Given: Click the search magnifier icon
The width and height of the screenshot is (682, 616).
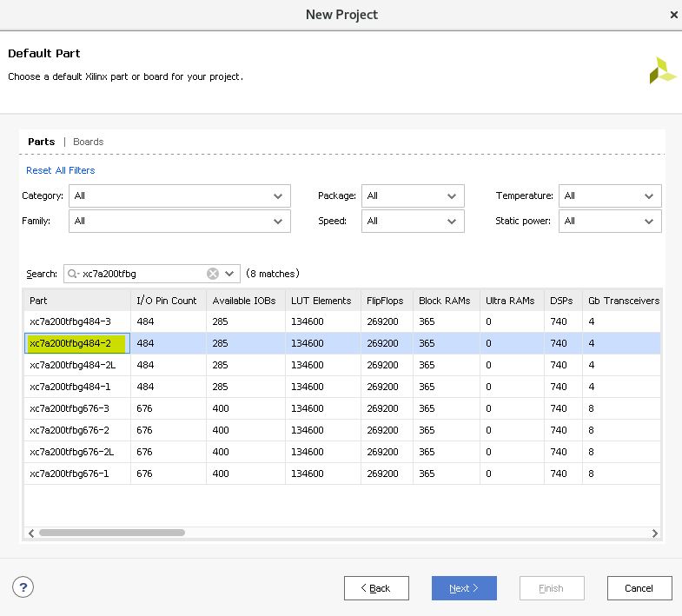Looking at the screenshot, I should 73,274.
